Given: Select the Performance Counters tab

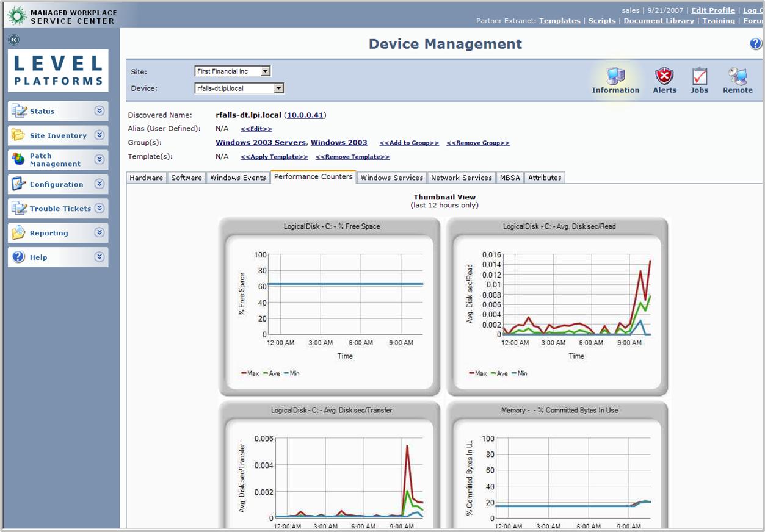Looking at the screenshot, I should tap(313, 177).
